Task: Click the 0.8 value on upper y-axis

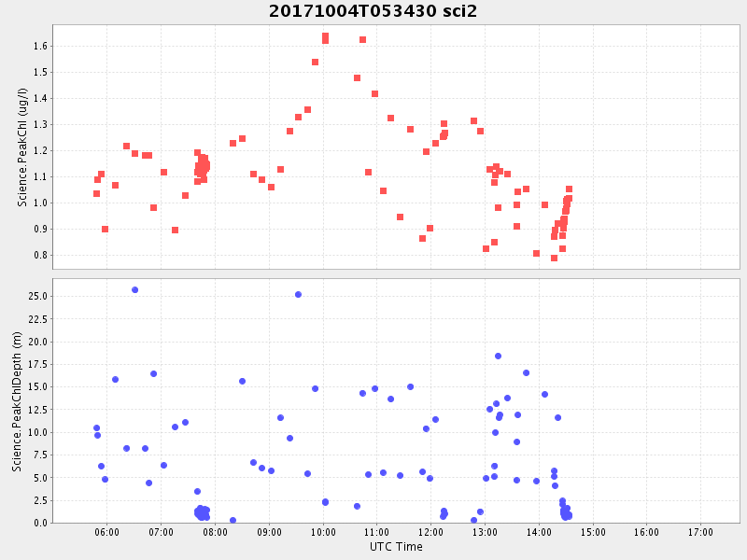Action: coord(39,255)
